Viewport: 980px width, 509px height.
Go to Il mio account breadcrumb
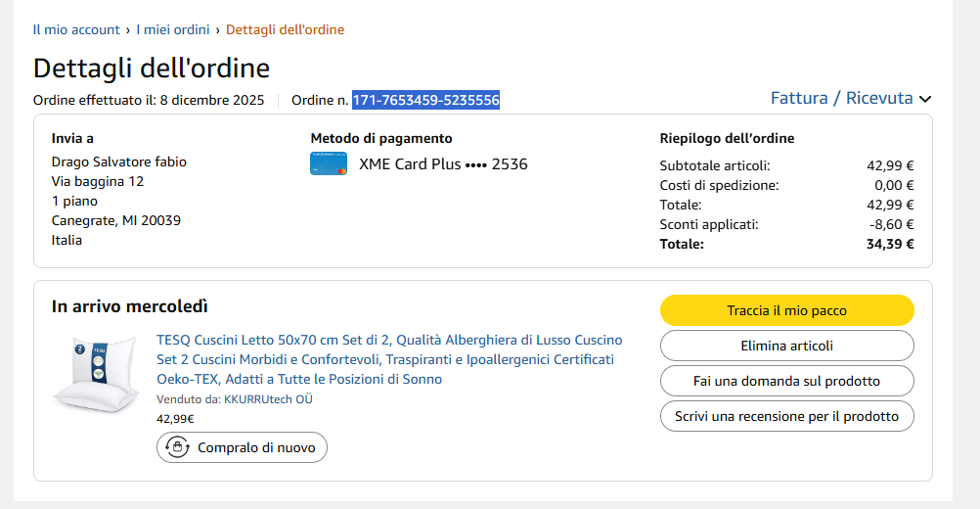point(76,29)
